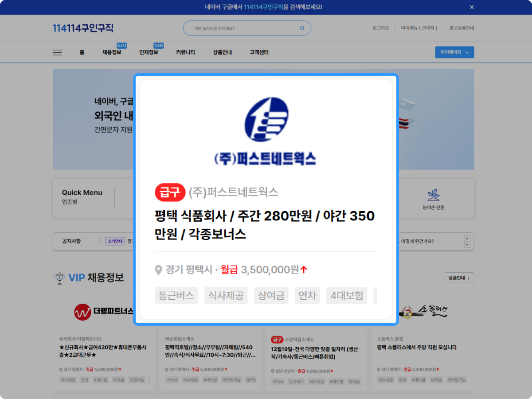Click the 114114구인구직 site logo

tap(83, 28)
